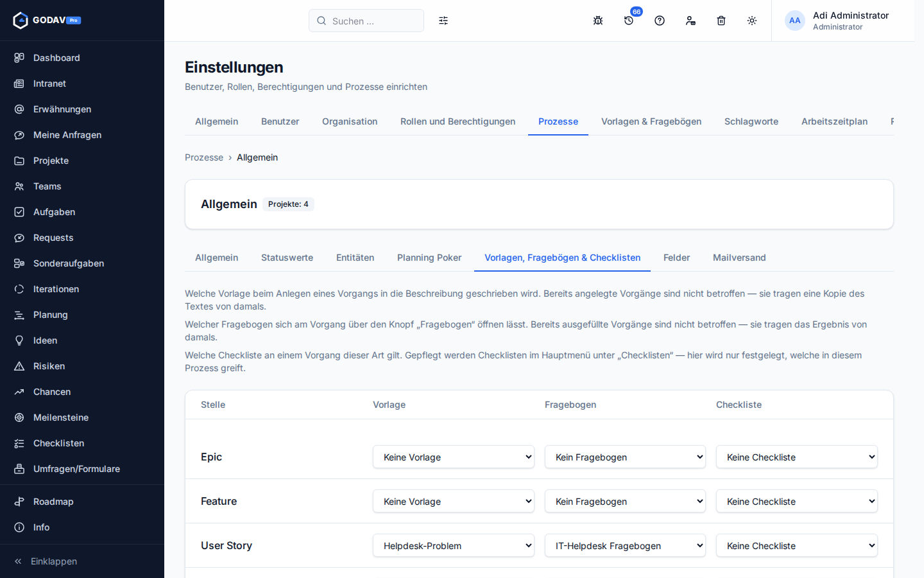Open the user settings icon in header
Screen dimensions: 924x578
click(x=690, y=21)
